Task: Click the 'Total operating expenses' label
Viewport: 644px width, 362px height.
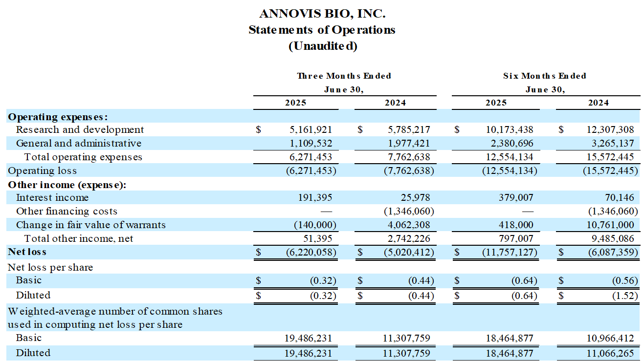Action: coord(84,157)
